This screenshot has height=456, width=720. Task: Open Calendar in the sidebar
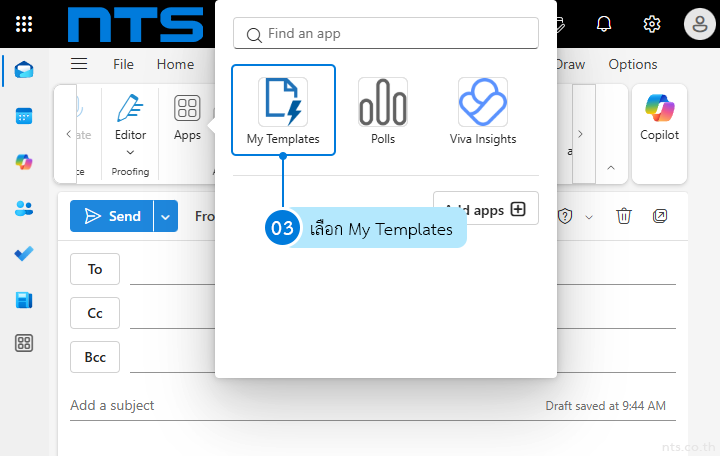[x=24, y=116]
